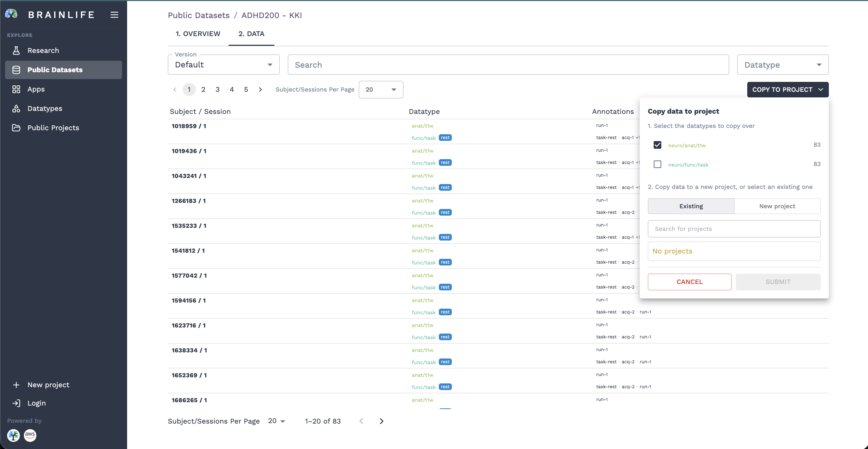Click Public Datasets database icon
Image resolution: width=868 pixels, height=449 pixels.
[x=16, y=70]
